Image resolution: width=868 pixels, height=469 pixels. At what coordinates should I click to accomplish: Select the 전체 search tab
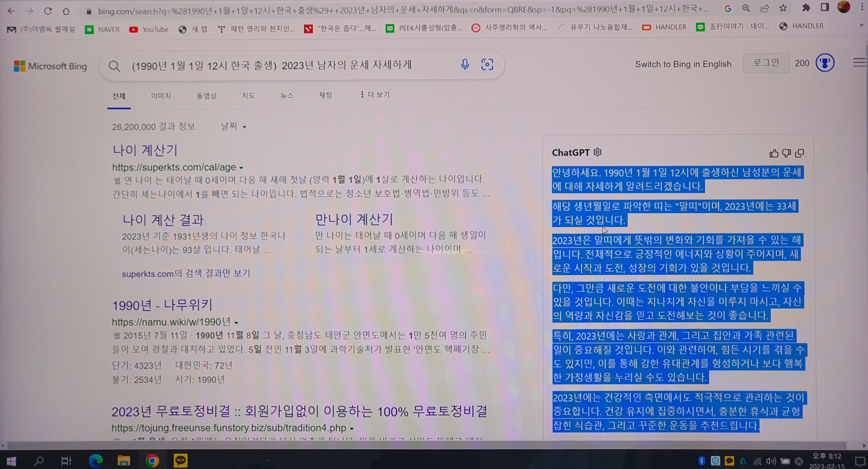tap(119, 96)
